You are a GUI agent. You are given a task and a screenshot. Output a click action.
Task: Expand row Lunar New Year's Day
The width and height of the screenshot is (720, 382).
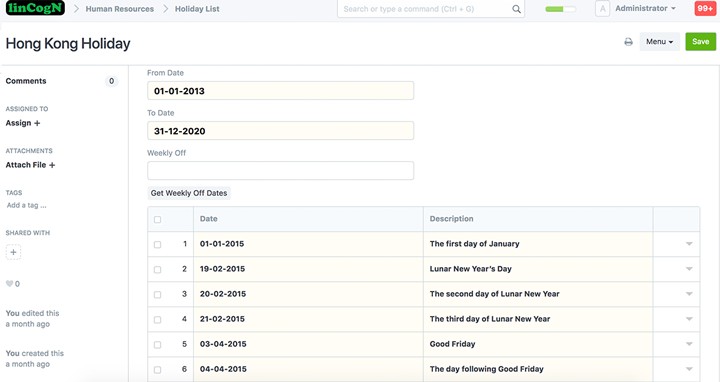[689, 269]
